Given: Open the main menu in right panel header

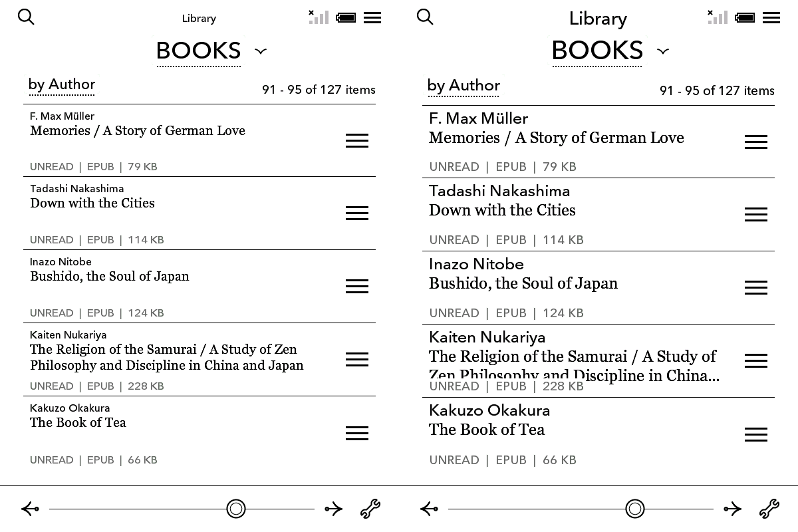Looking at the screenshot, I should (x=771, y=18).
